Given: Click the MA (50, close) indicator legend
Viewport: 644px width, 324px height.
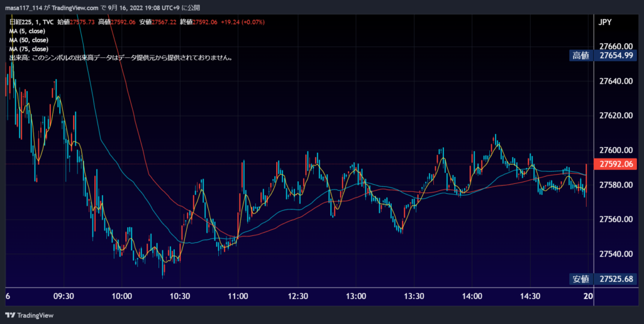Looking at the screenshot, I should 29,40.
